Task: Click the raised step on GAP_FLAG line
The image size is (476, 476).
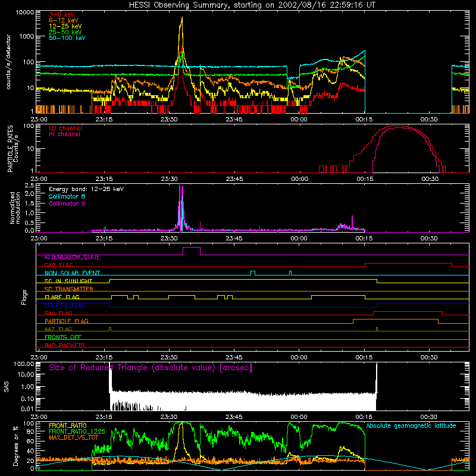Action: [x=408, y=264]
